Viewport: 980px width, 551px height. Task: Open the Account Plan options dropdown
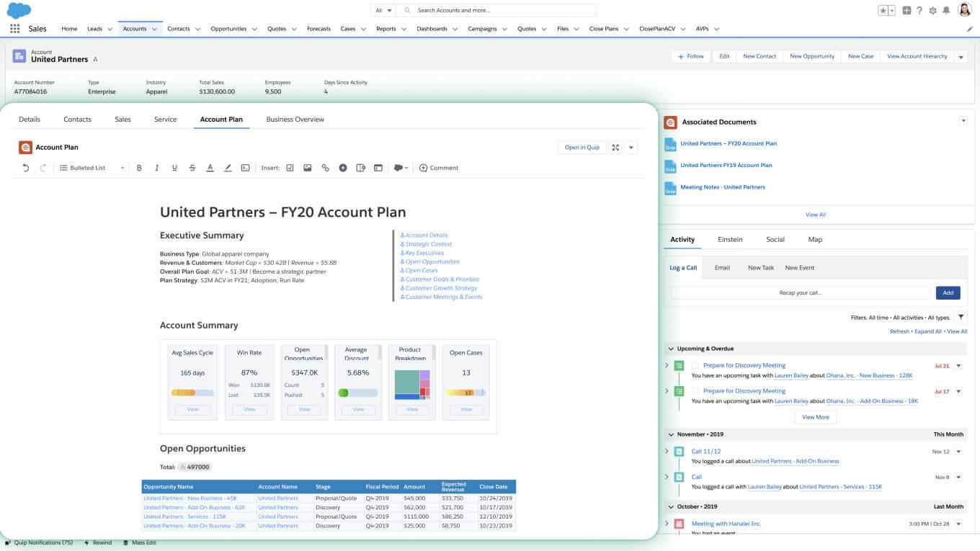(631, 148)
